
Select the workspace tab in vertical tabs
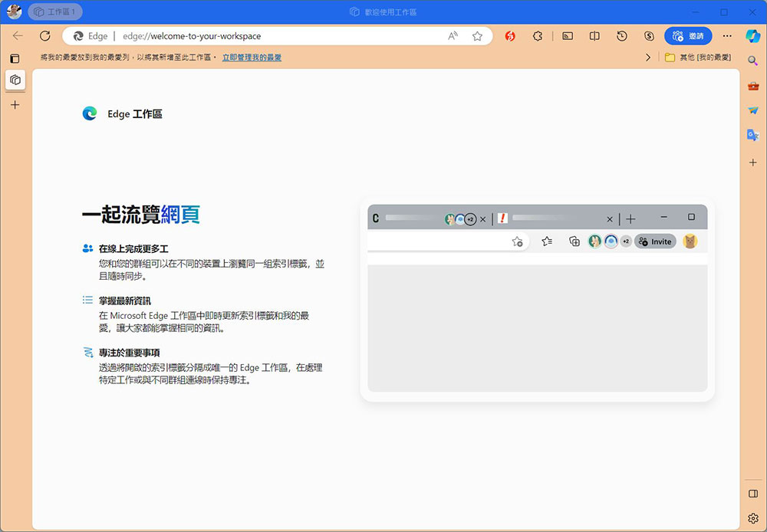[x=15, y=80]
